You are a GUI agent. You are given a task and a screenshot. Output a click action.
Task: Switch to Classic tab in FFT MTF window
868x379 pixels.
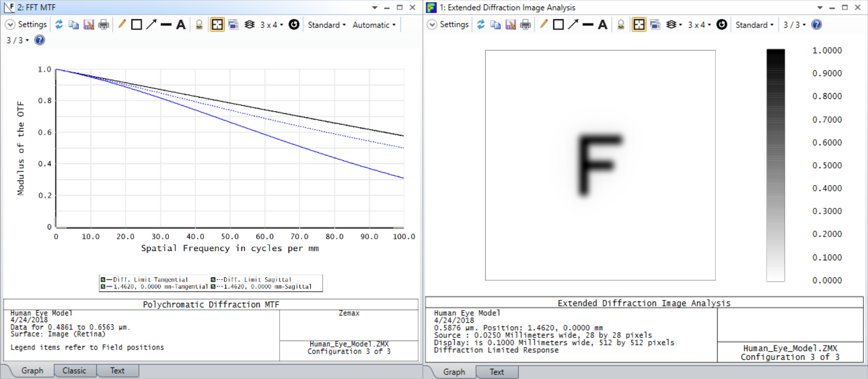coord(74,370)
